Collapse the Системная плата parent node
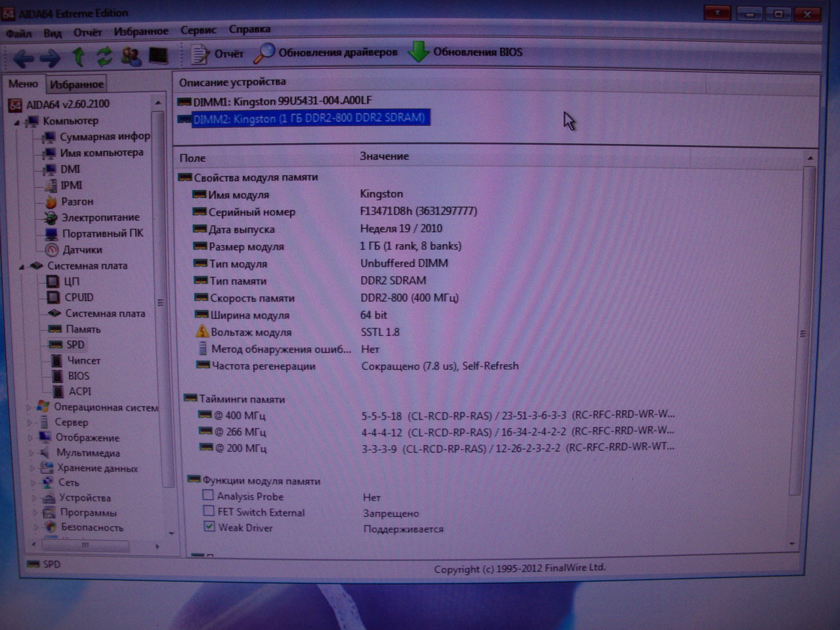Image resolution: width=840 pixels, height=630 pixels. click(22, 267)
